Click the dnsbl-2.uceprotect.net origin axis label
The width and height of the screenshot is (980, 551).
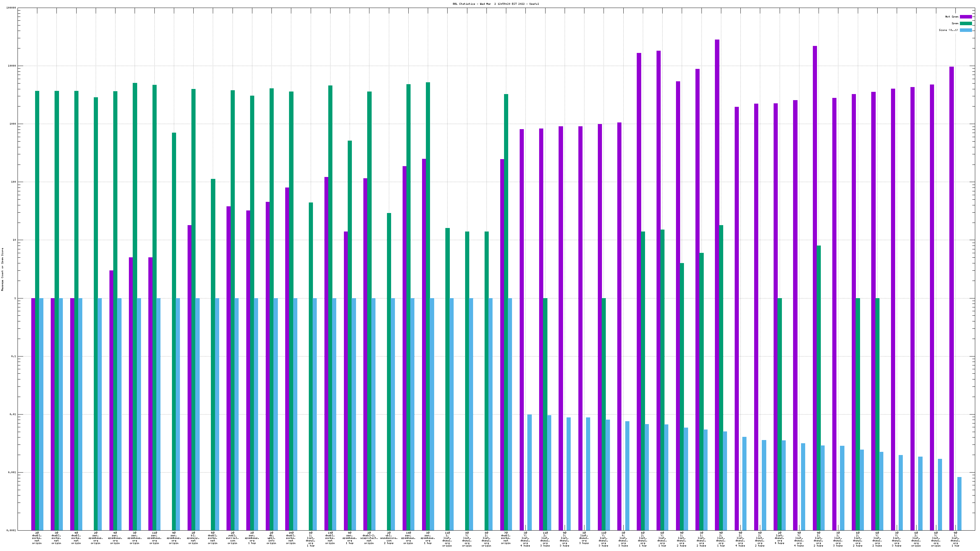tap(369, 538)
